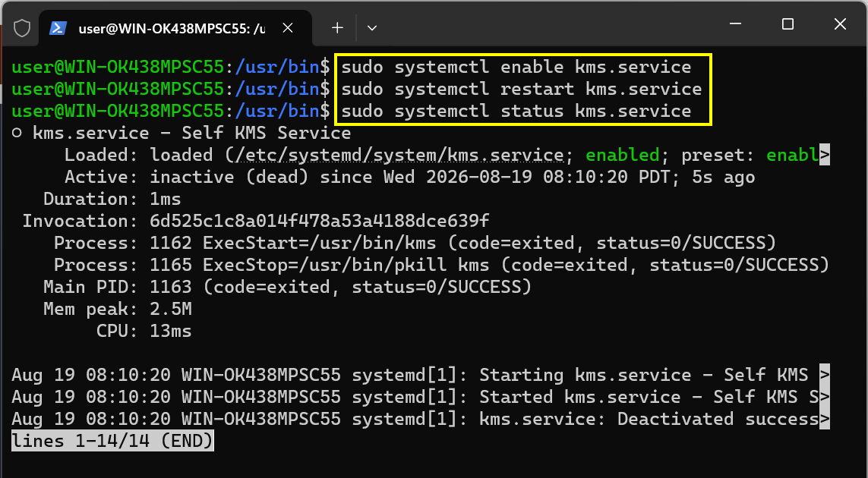Screen dimensions: 868x478
Task: Click 'ExecStop=/usr/bin/pkill kms' process line
Action: click(441, 266)
